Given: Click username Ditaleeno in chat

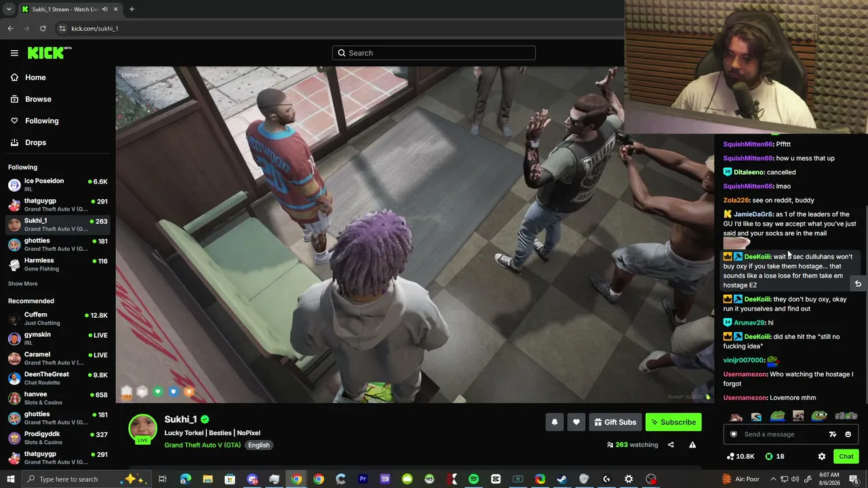Looking at the screenshot, I should point(749,172).
